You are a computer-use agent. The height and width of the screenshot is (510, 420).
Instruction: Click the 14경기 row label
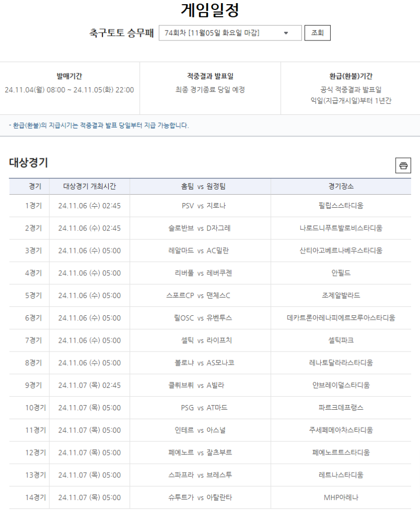pos(36,497)
